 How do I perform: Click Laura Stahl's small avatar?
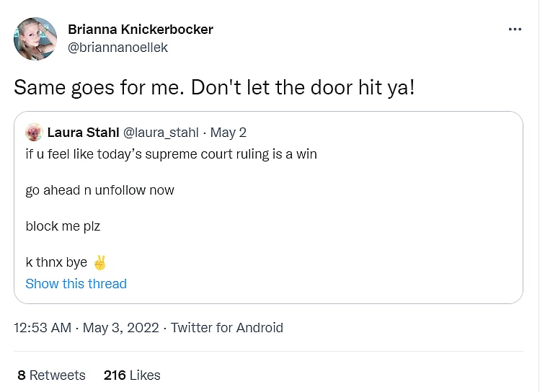pos(33,133)
